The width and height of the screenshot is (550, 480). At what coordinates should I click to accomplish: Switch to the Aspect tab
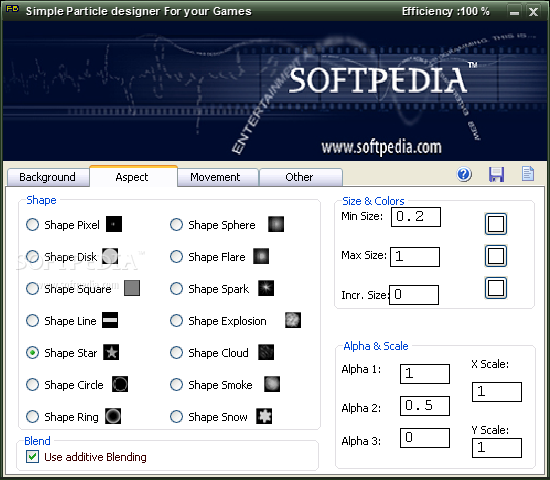coord(133,176)
